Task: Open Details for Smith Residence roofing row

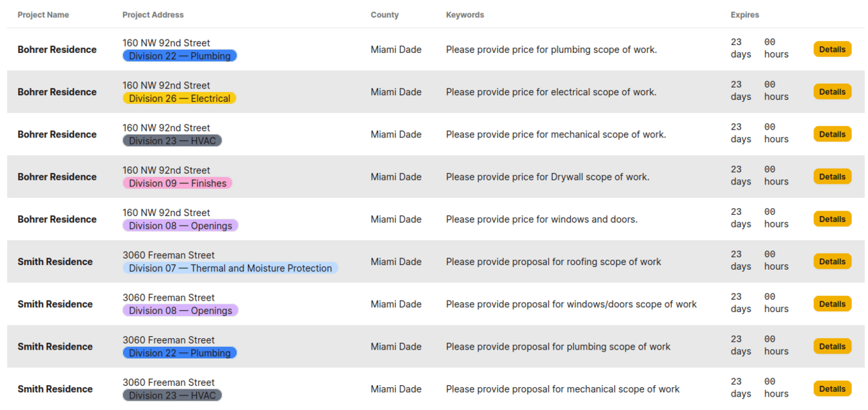Action: [832, 262]
